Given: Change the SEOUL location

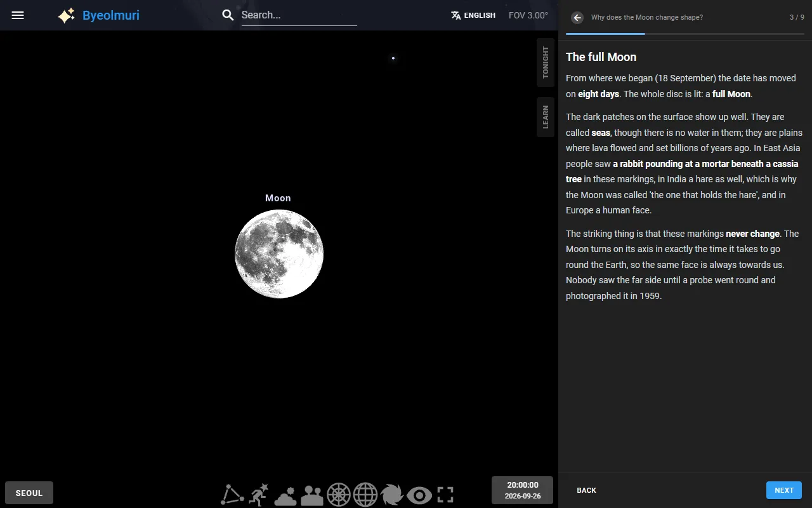Looking at the screenshot, I should [29, 493].
